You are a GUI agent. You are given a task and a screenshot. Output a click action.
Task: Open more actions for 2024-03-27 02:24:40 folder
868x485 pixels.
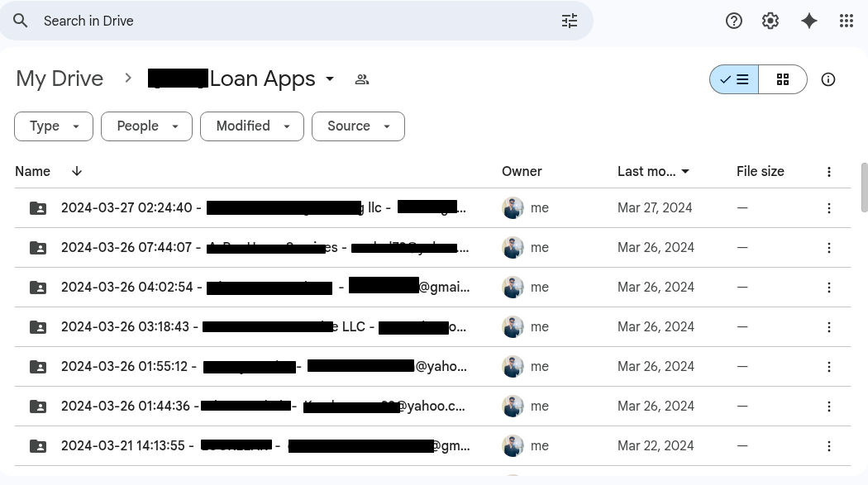[x=828, y=208]
